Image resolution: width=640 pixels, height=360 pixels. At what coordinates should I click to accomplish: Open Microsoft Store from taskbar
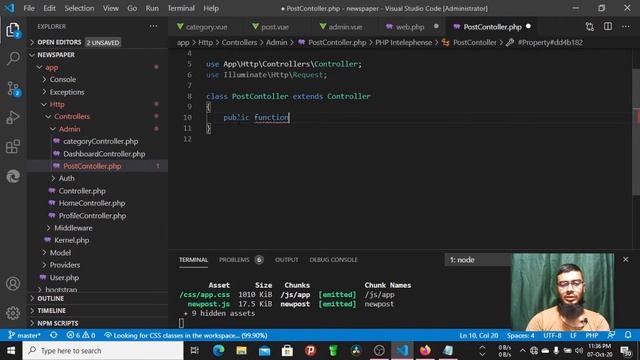(287, 351)
